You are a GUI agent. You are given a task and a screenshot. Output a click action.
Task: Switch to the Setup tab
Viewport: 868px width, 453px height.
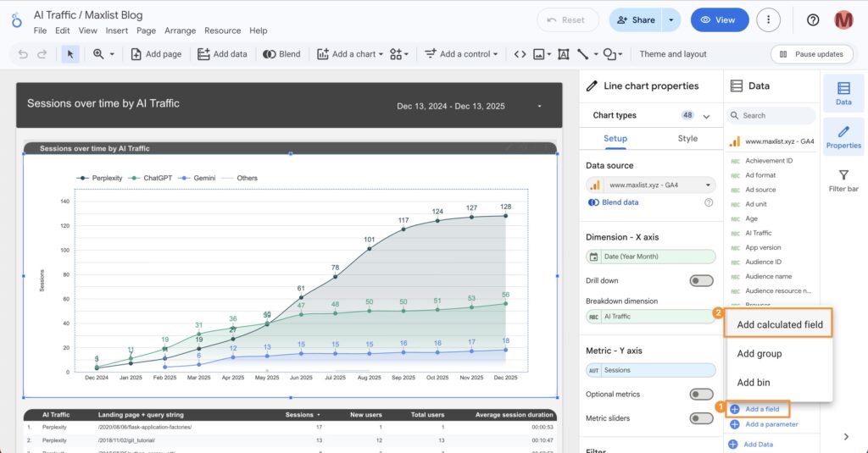615,138
